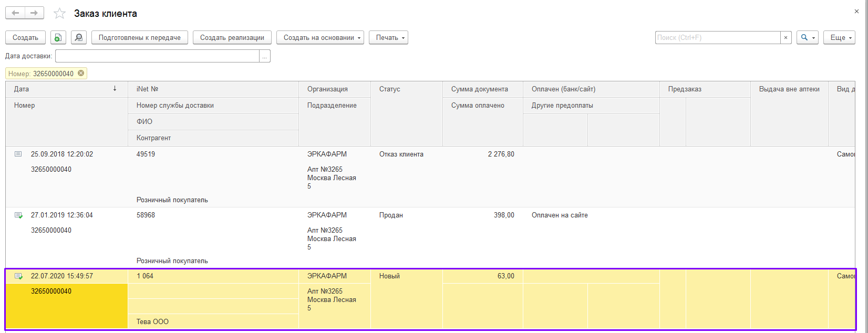Remove the Номер: 32650000040 filter chip

pos(81,74)
